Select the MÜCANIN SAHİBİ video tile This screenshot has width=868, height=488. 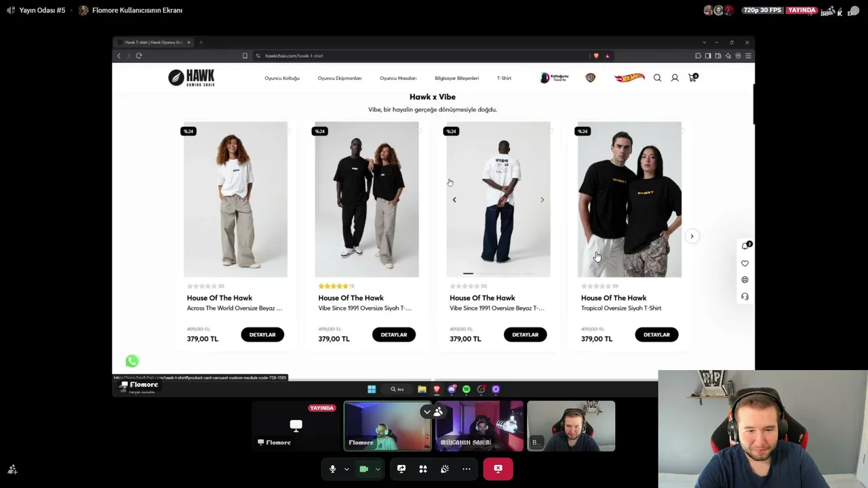pyautogui.click(x=479, y=426)
